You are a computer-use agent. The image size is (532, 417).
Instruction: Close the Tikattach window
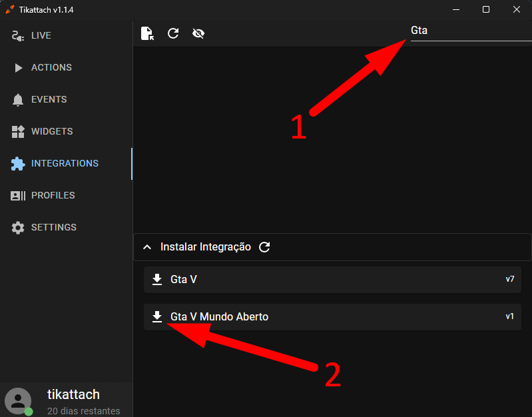[517, 9]
